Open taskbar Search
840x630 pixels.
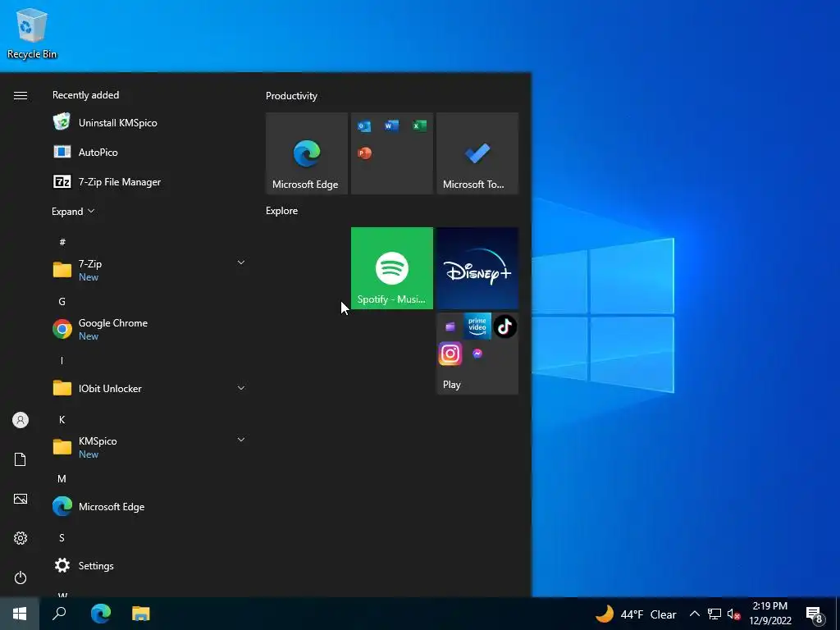[x=59, y=614]
